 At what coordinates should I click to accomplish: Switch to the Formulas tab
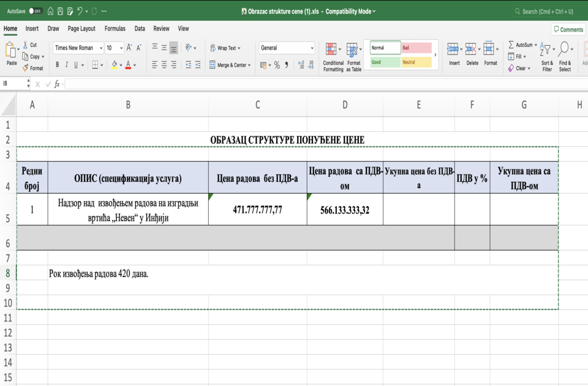[x=115, y=28]
